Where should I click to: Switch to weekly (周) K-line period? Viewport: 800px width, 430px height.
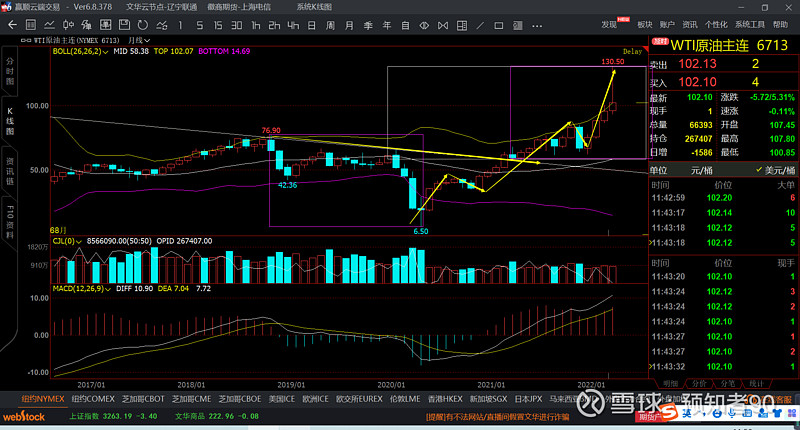click(x=330, y=25)
